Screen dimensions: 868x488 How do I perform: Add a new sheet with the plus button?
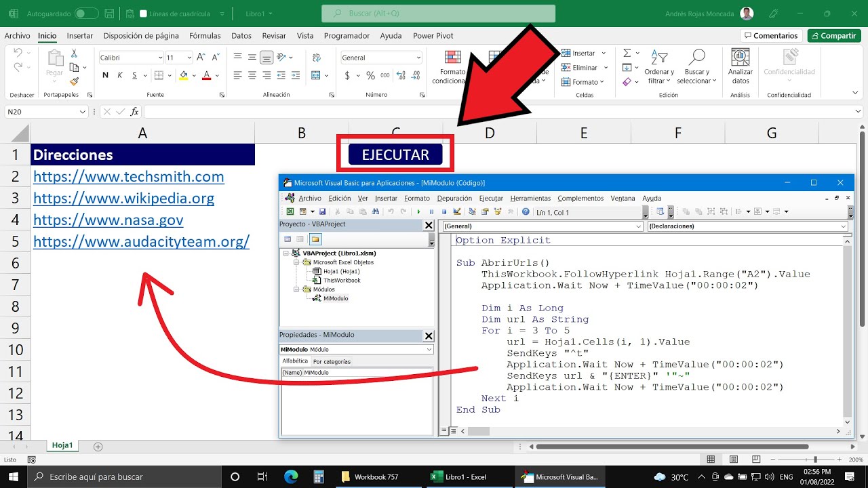click(x=98, y=446)
